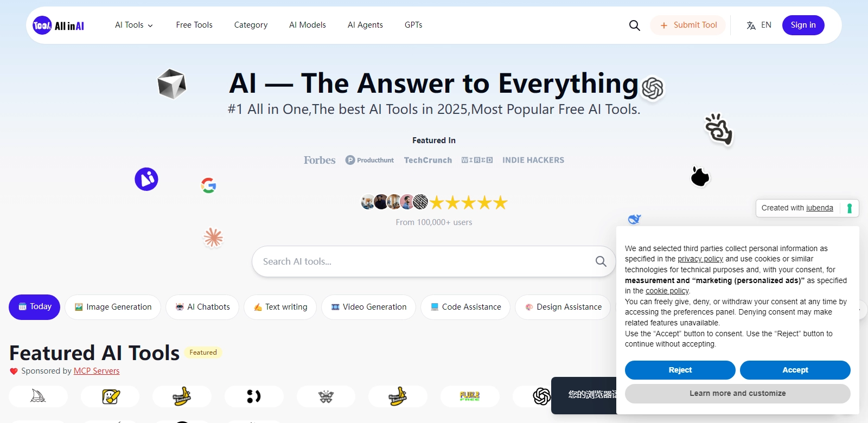Click Learn more and customize button

[x=738, y=393]
